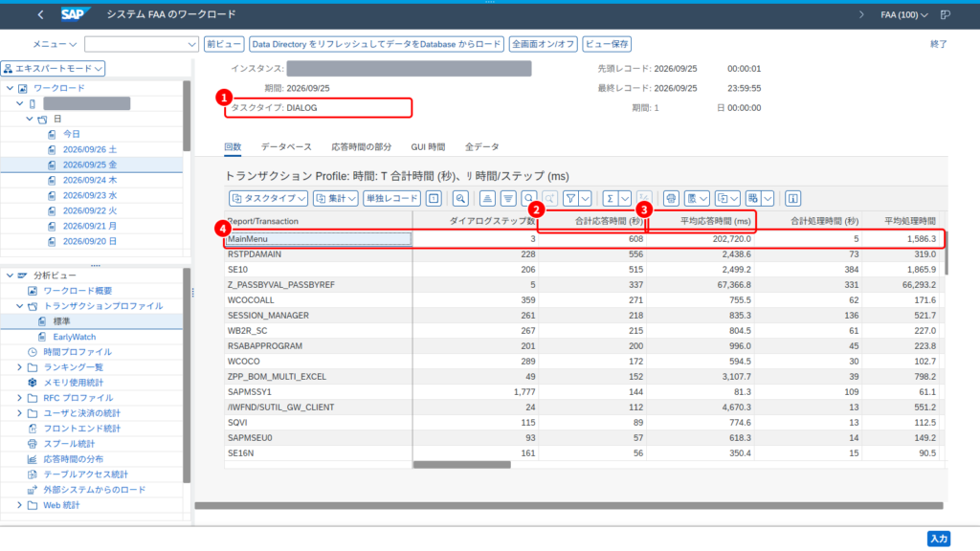This screenshot has width=980, height=551.
Task: Switch to the 全データ tab
Action: (482, 146)
